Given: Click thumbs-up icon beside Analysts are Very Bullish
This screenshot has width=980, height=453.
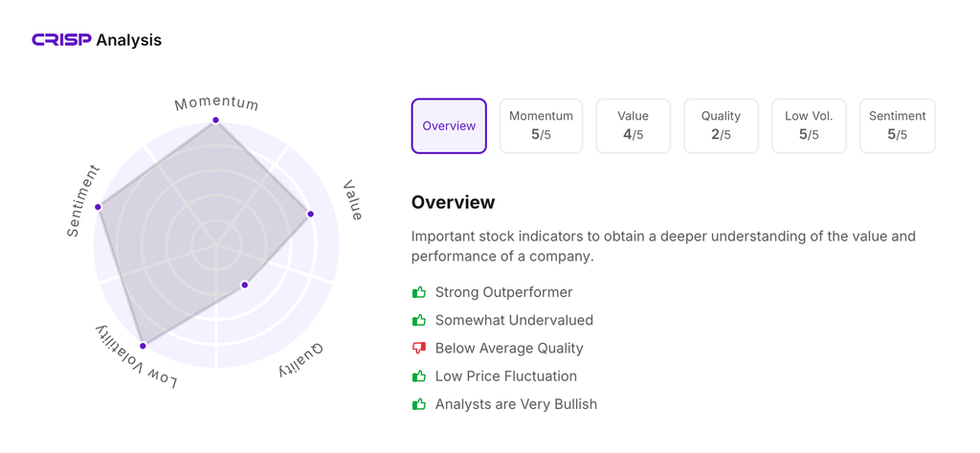Looking at the screenshot, I should (419, 404).
